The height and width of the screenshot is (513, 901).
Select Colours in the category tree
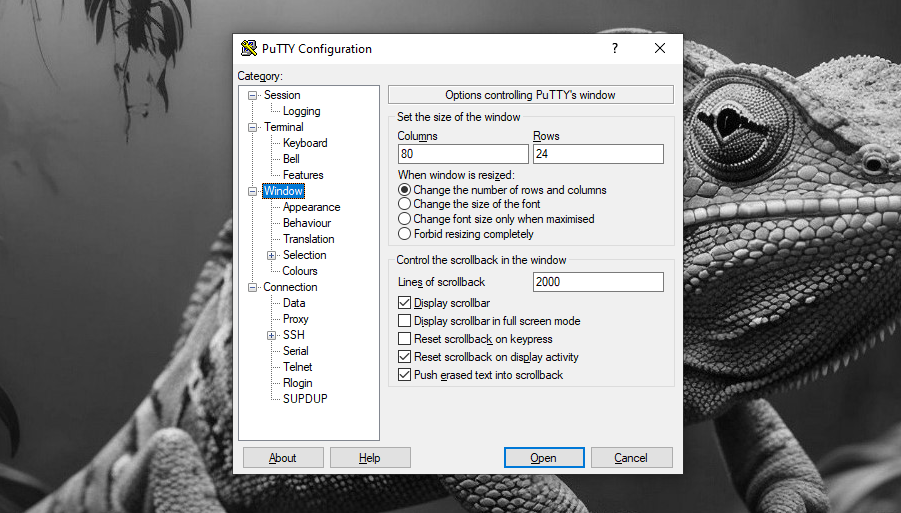pyautogui.click(x=300, y=271)
